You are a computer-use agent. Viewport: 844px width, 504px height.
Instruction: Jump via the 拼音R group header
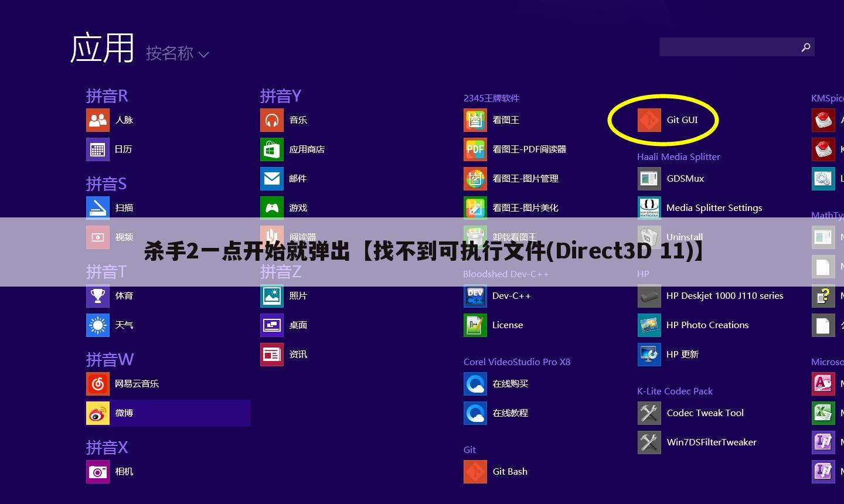coord(107,96)
